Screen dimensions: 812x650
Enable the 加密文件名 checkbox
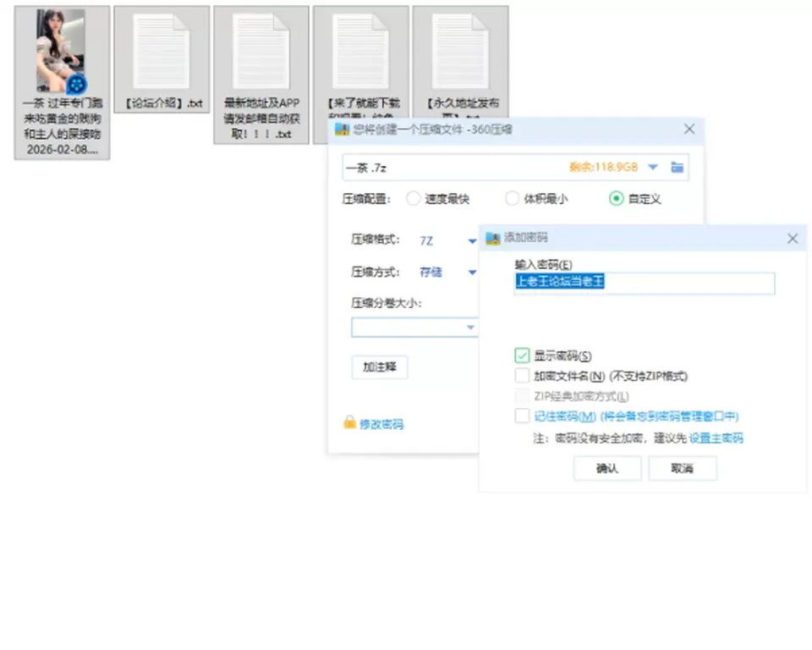point(522,376)
